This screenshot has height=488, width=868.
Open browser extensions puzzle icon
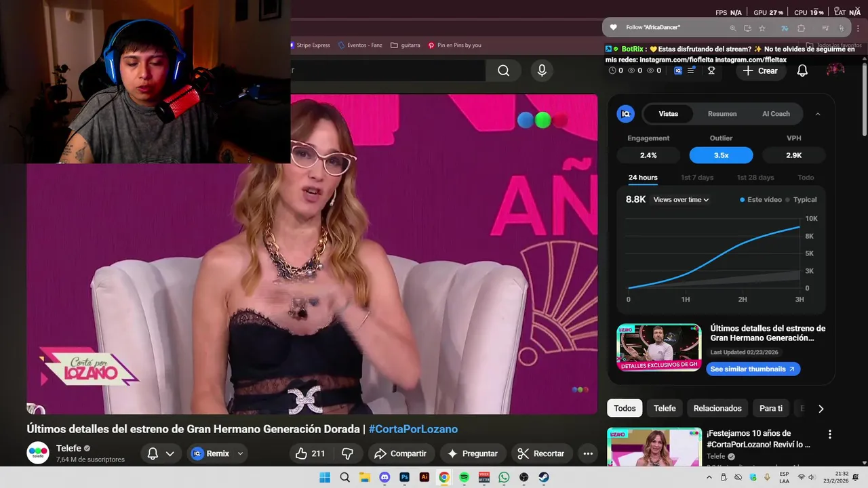coord(802,28)
